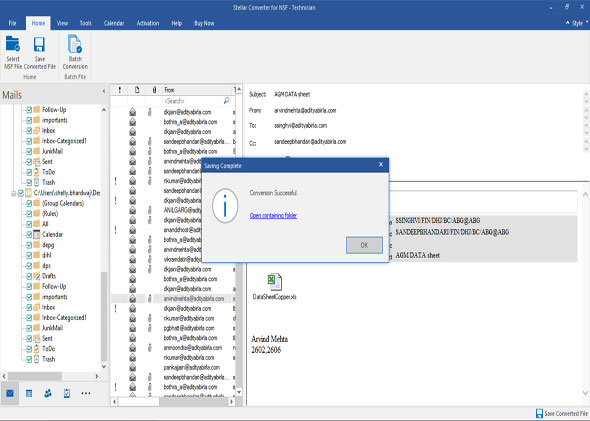Screen dimensions: 590x421
Task: Click the folder tree scroll right arrow
Action: [96, 376]
